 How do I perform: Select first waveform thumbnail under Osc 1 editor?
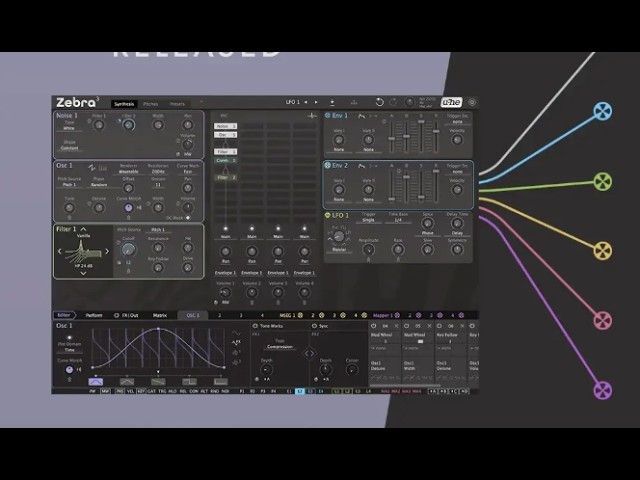pos(96,382)
